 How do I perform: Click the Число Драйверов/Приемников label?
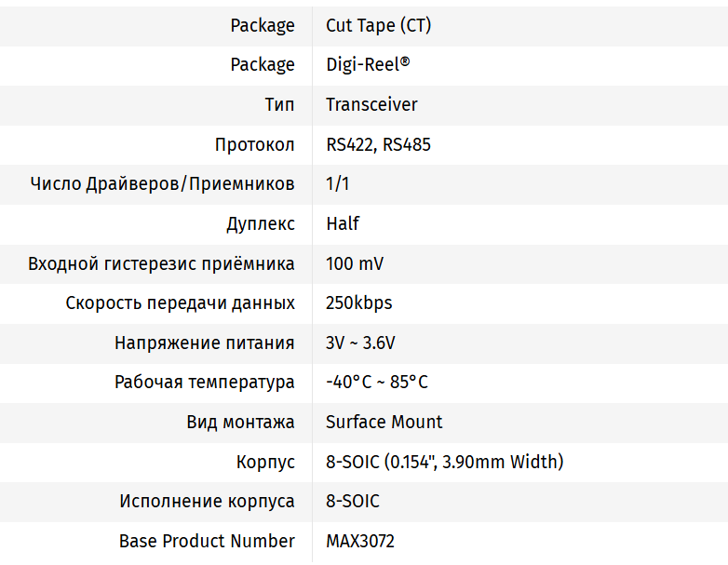point(162,183)
